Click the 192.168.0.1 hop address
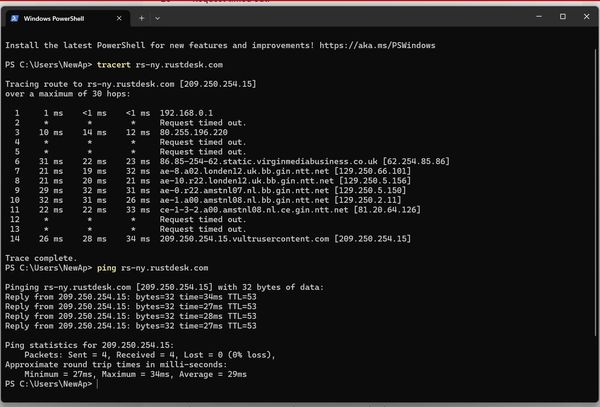600x407 pixels. pos(183,114)
